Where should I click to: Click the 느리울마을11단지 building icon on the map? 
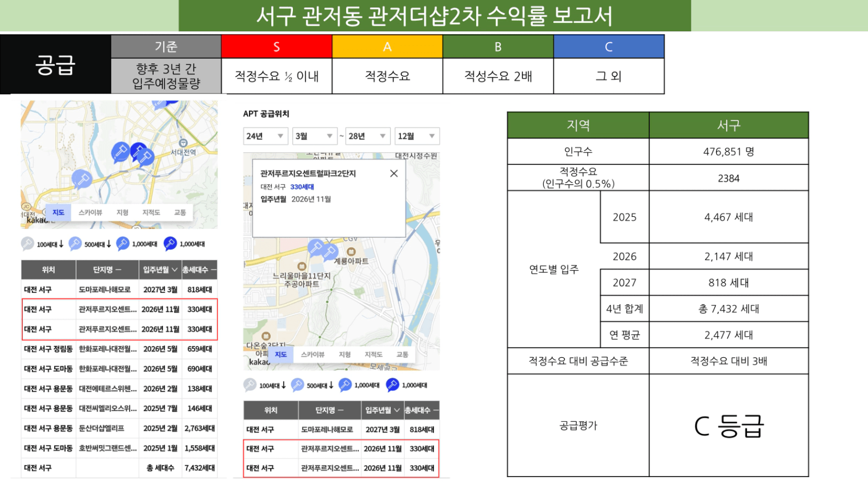302,267
